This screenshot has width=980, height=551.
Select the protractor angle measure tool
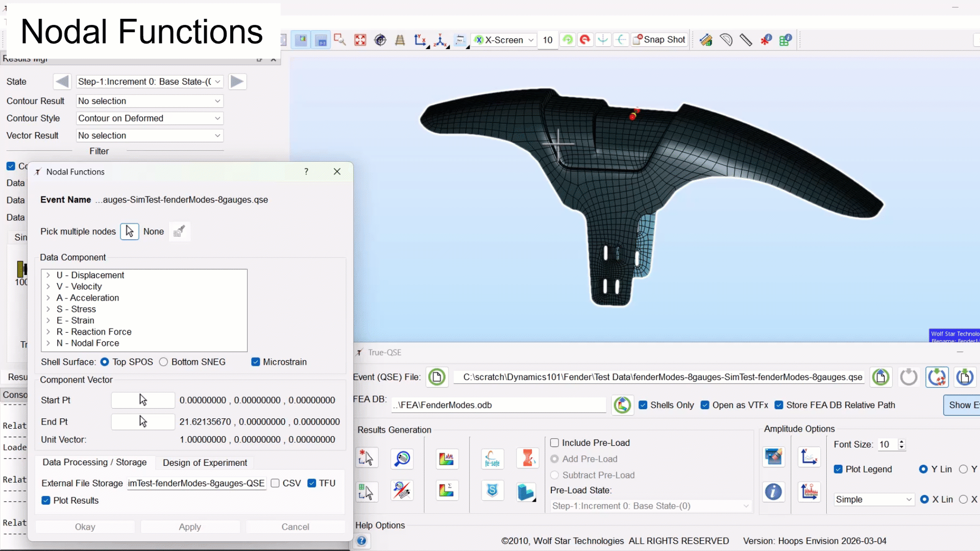[x=726, y=40]
